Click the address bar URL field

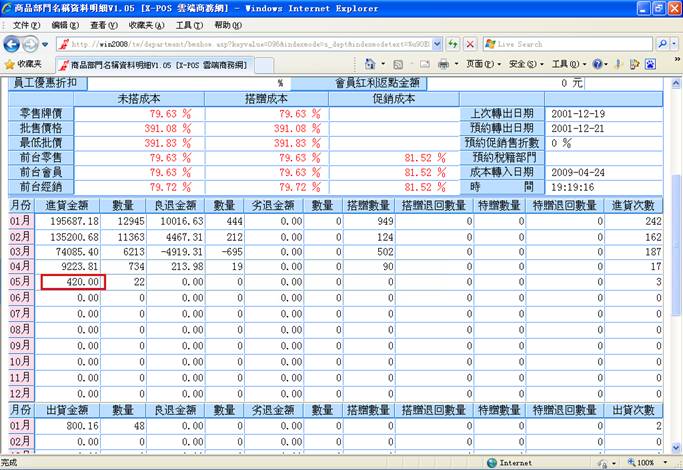(250, 45)
